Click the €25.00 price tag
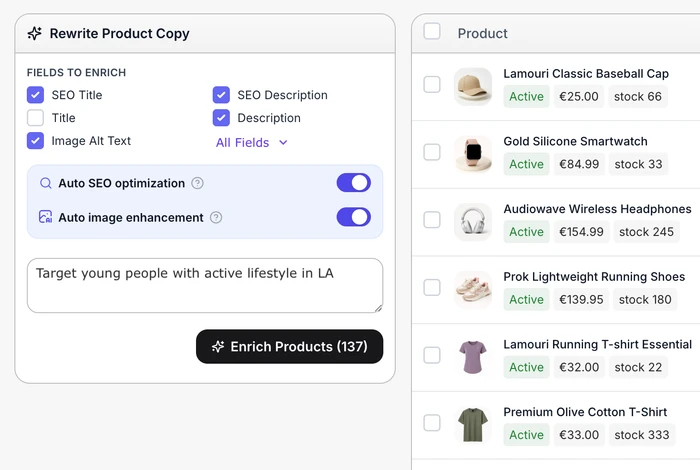 (579, 96)
